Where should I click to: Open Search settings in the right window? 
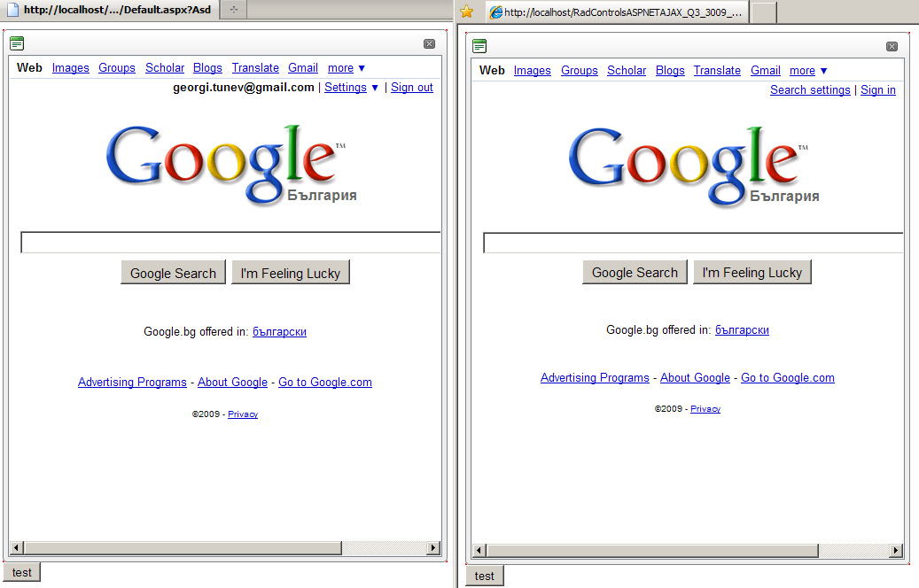click(810, 90)
